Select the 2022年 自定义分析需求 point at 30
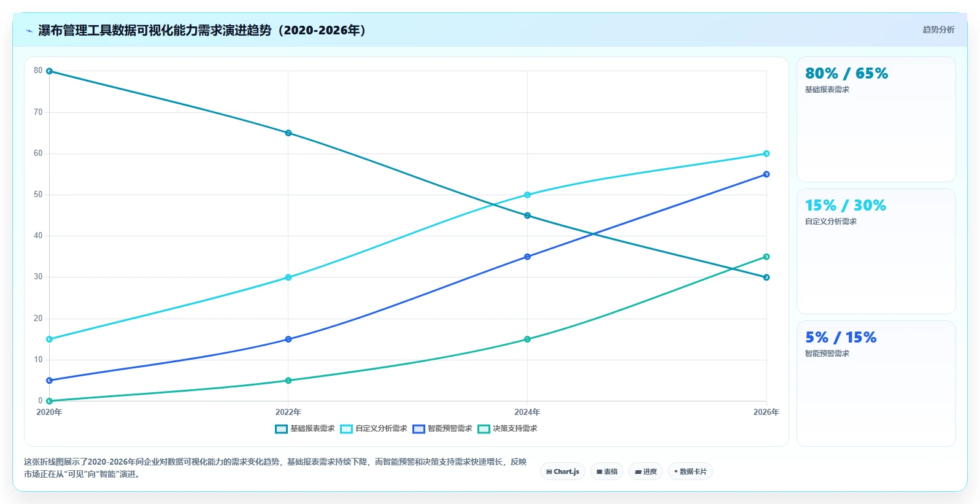The image size is (980, 504). point(288,277)
